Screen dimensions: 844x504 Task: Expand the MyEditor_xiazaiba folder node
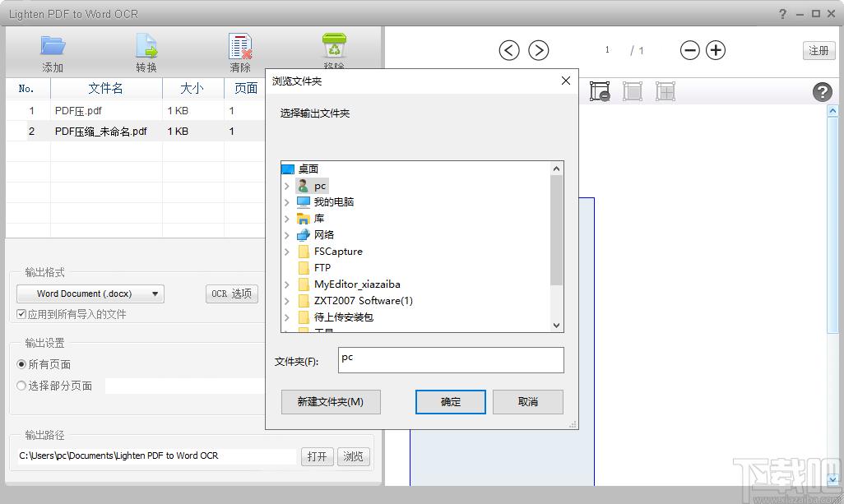(x=287, y=284)
